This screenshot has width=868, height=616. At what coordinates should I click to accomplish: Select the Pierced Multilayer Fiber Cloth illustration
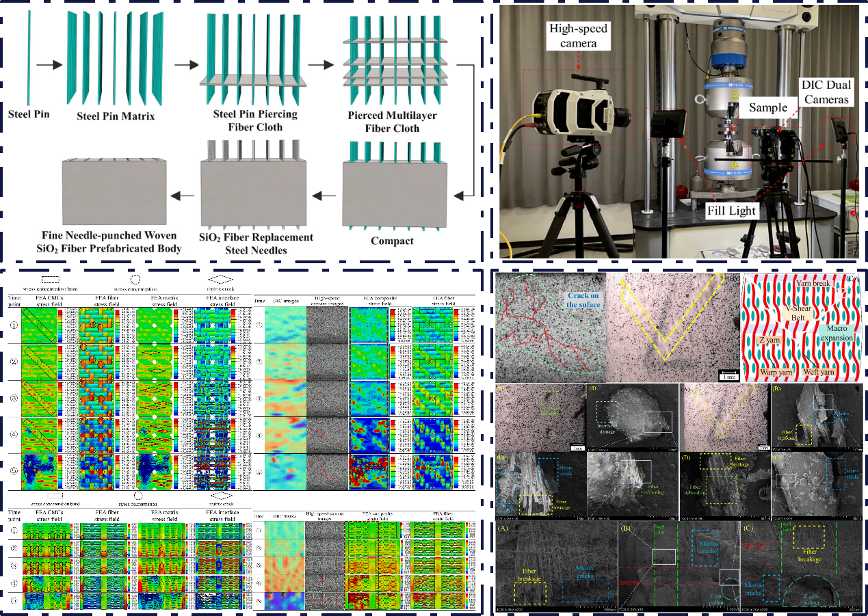click(386, 62)
